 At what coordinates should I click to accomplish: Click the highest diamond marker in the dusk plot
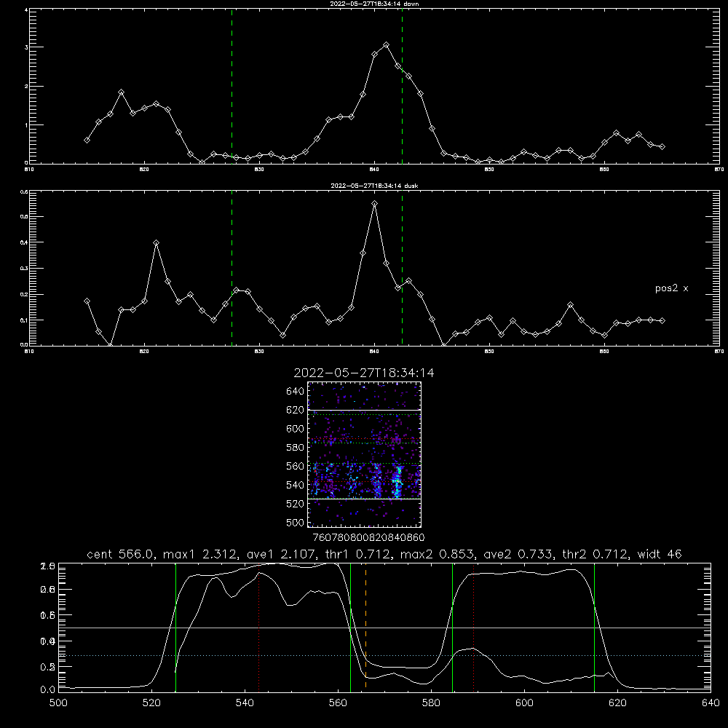(x=375, y=203)
